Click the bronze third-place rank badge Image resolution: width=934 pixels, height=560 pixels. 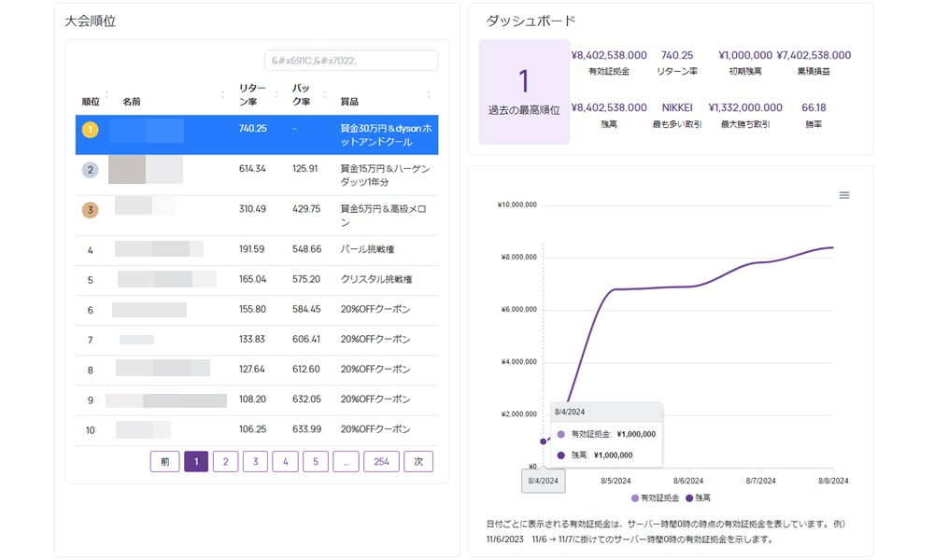tap(90, 210)
